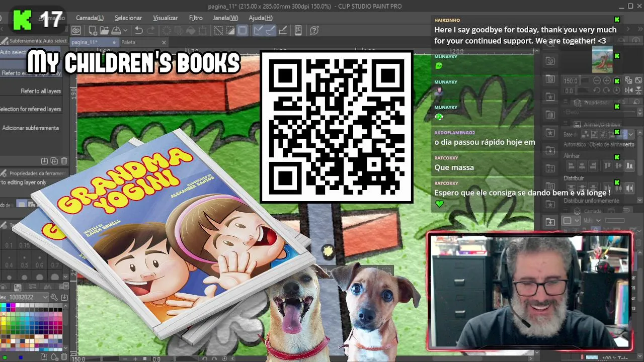The height and width of the screenshot is (362, 644).
Task: Expand the save options dropdown arrow
Action: (125, 31)
